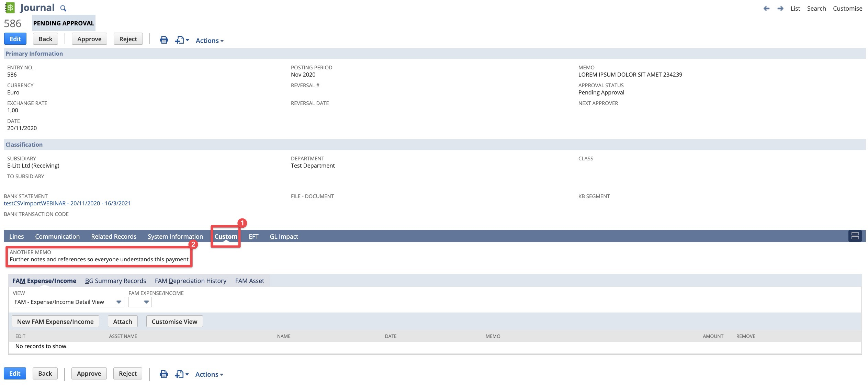Click memo text LOREM IPSUM DOLOR SIT AMET 234239

(x=630, y=75)
